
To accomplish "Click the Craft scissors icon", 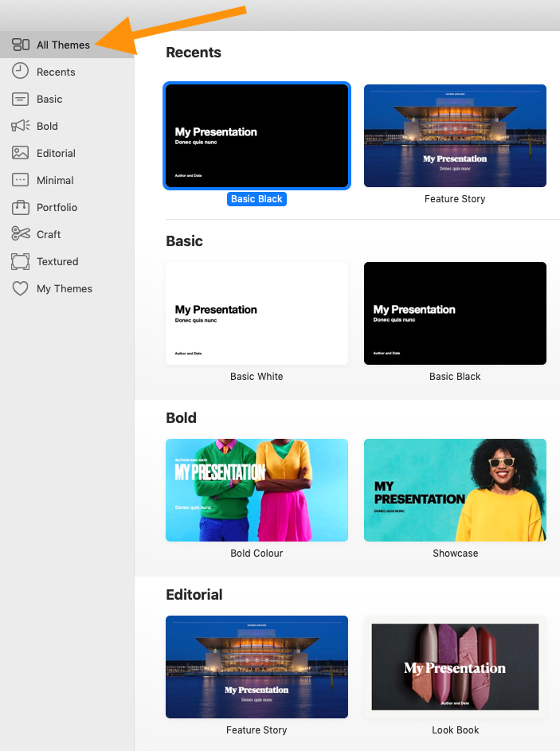I will click(20, 233).
